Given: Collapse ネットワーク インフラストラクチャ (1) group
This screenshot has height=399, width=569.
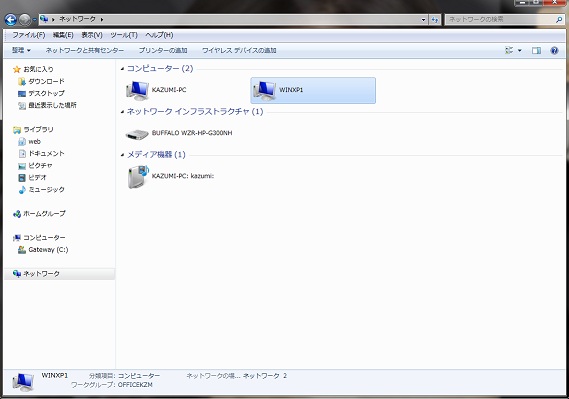Looking at the screenshot, I should point(122,112).
